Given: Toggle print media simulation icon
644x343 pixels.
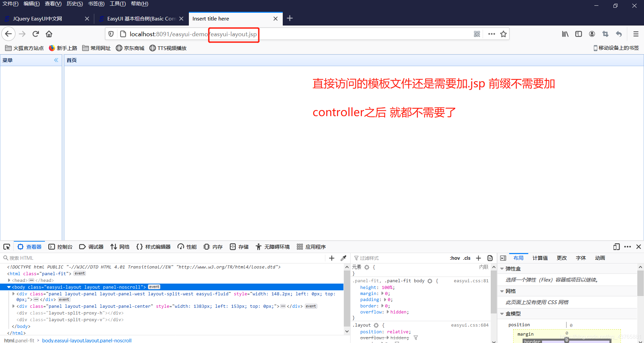Looking at the screenshot, I should [490, 258].
